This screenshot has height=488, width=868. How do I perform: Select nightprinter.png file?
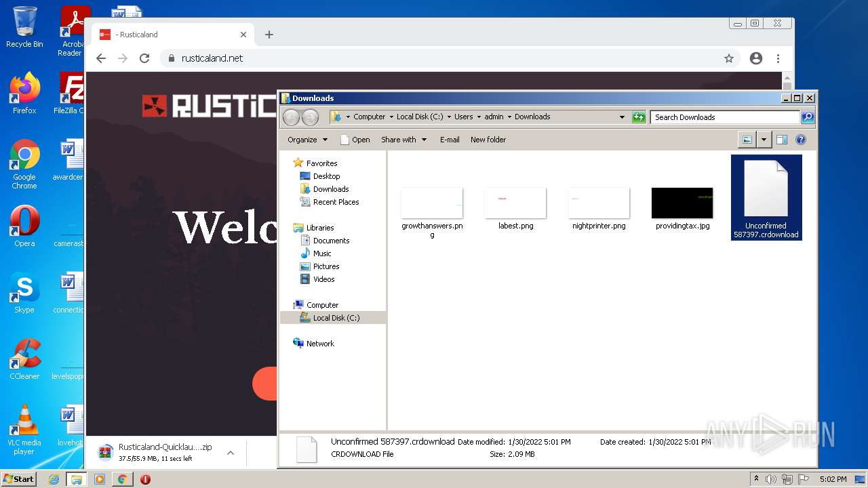599,209
